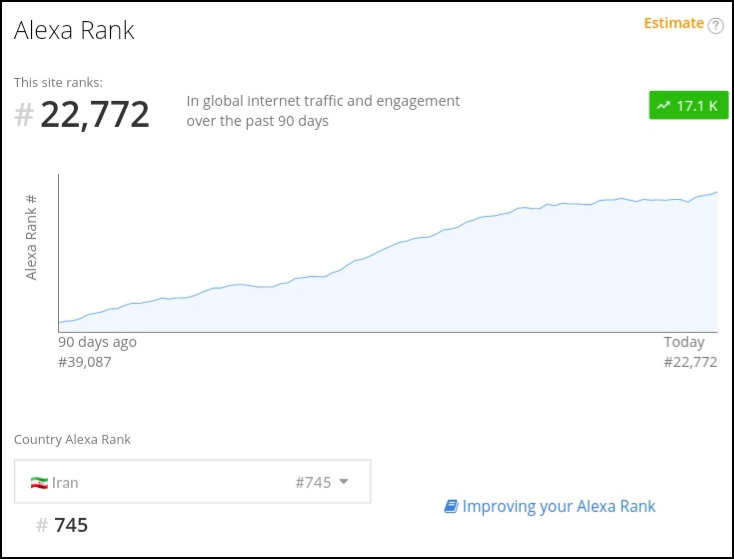
Task: Click the green 17.1 K badge
Action: [x=688, y=105]
